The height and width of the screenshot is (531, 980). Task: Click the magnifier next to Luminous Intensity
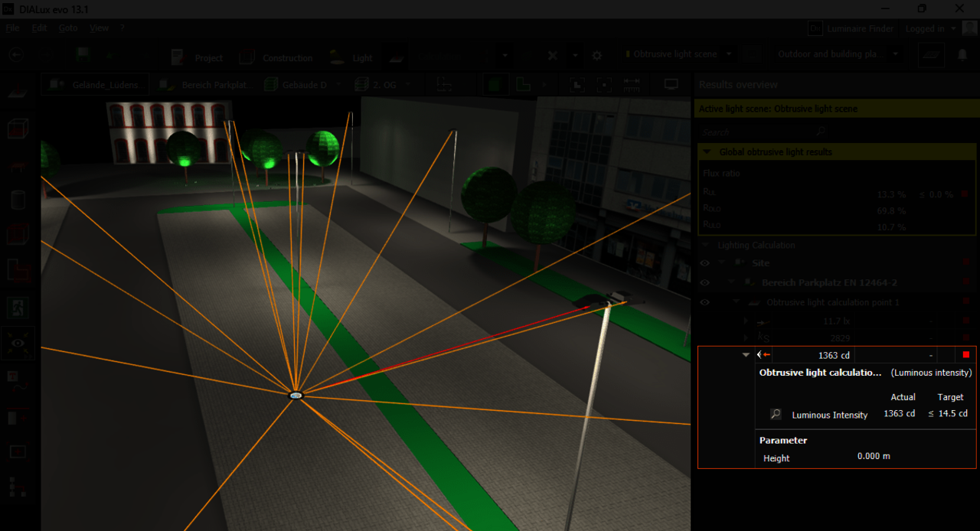coord(776,414)
